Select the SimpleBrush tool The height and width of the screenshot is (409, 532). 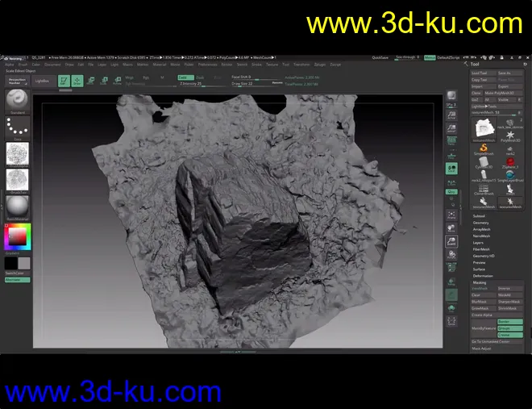tap(484, 149)
